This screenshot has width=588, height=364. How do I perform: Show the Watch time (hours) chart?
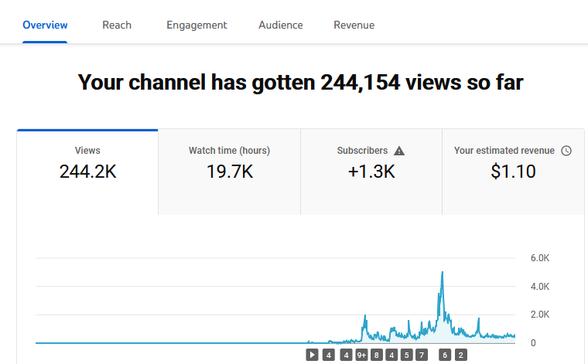click(230, 172)
